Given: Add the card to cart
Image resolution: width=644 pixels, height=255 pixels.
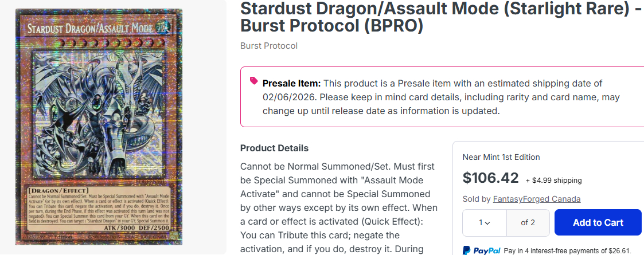Looking at the screenshot, I should [598, 222].
